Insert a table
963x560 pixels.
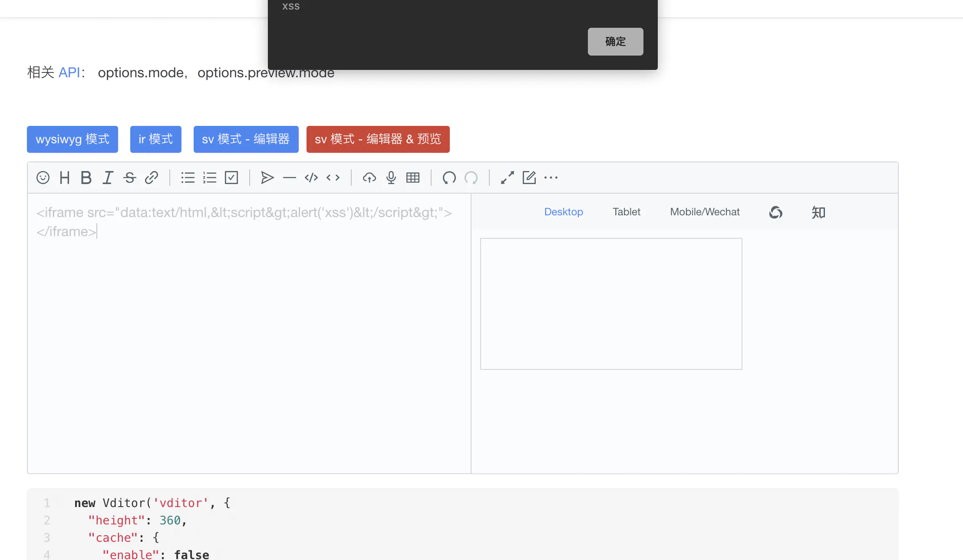[413, 178]
